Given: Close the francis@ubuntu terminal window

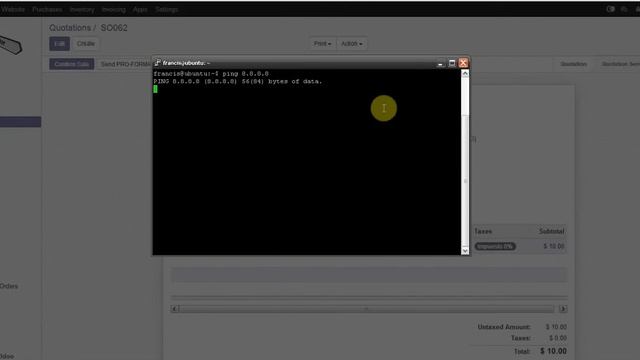Looking at the screenshot, I should pos(463,63).
